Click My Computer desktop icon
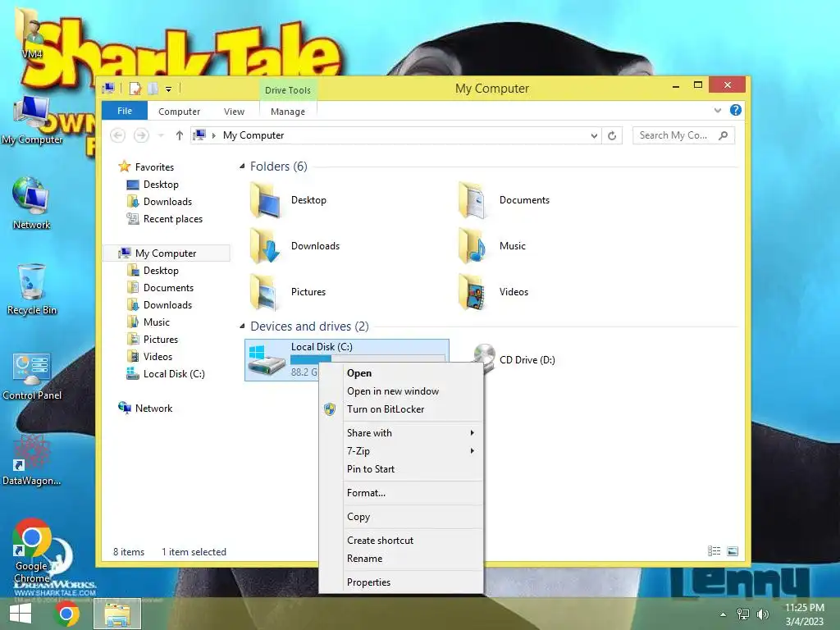The image size is (840, 630). 32,121
